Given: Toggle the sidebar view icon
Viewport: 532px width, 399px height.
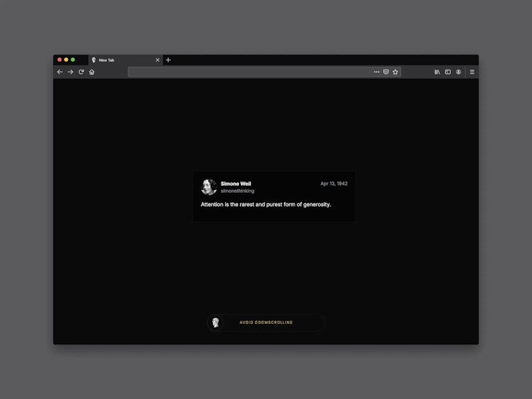Looking at the screenshot, I should point(448,72).
